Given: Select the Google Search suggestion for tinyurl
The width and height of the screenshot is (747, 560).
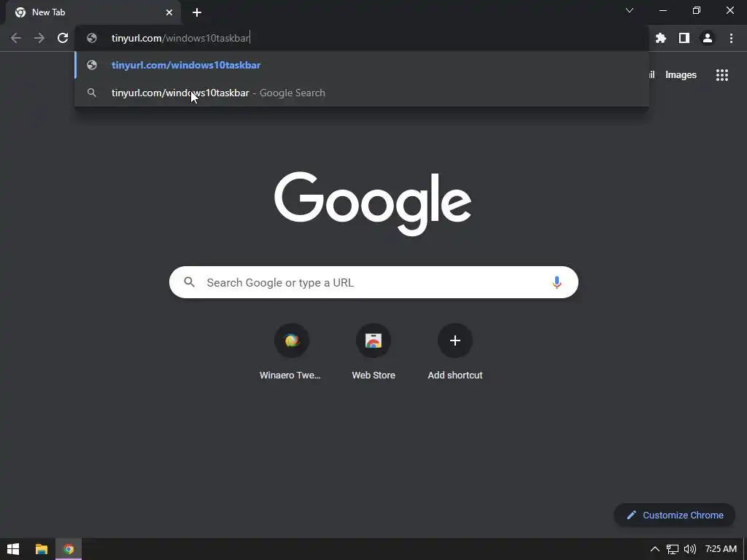Looking at the screenshot, I should [362, 93].
